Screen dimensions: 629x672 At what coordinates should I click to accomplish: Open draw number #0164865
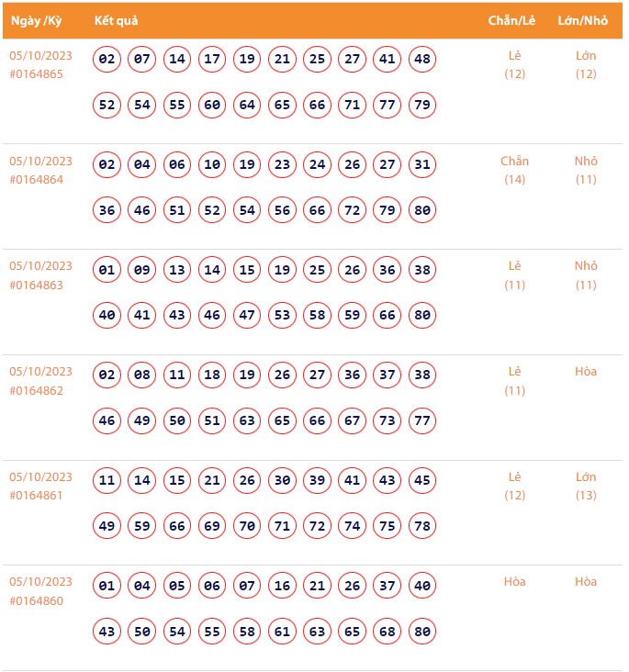point(37,74)
